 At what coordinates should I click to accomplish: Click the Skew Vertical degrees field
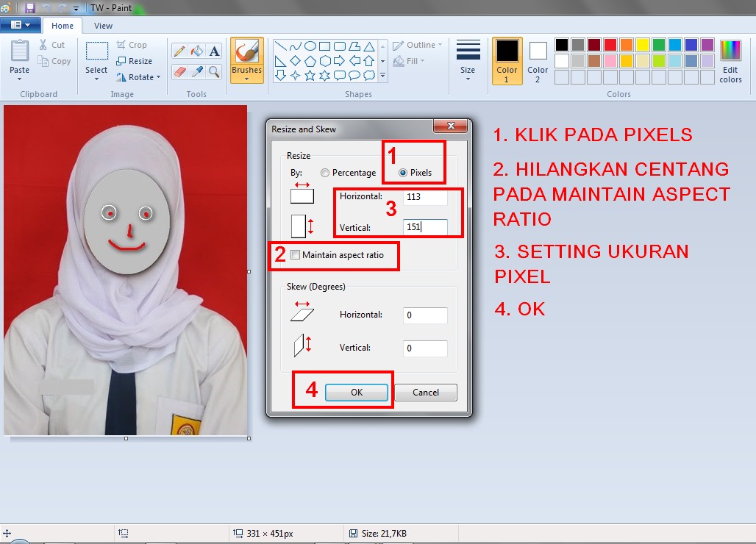[425, 348]
